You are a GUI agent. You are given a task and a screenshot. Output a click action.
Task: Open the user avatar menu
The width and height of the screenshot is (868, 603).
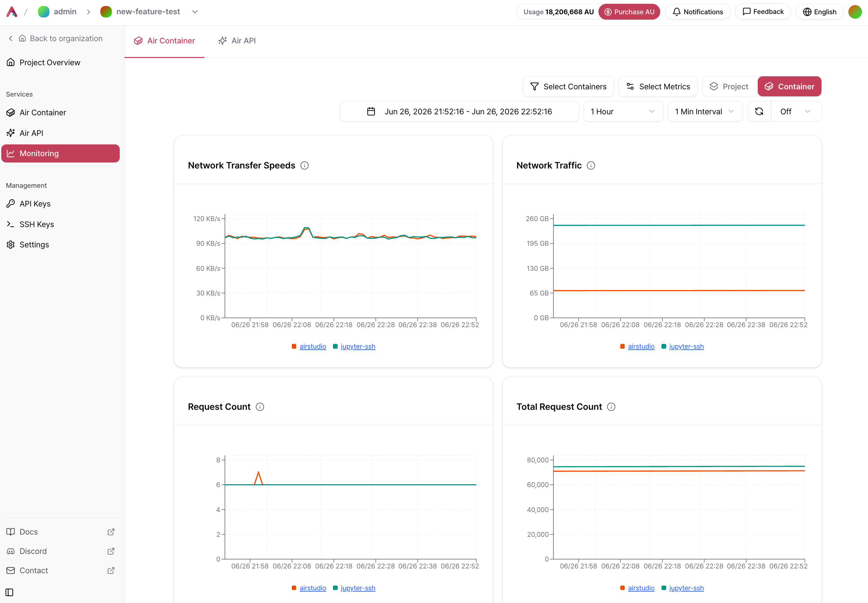[855, 12]
